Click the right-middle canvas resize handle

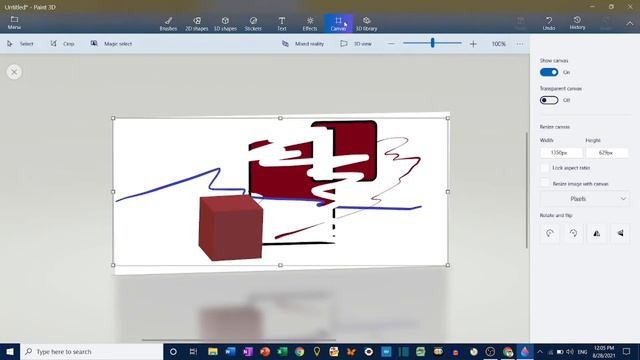(x=448, y=191)
